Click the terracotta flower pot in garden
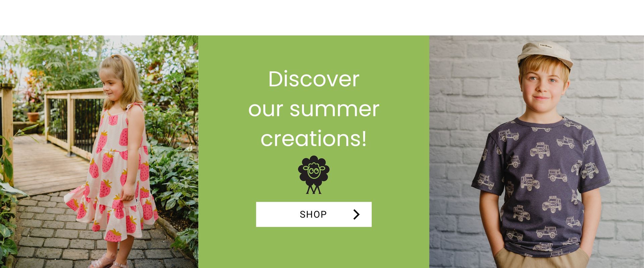The image size is (644, 268). [x=33, y=117]
